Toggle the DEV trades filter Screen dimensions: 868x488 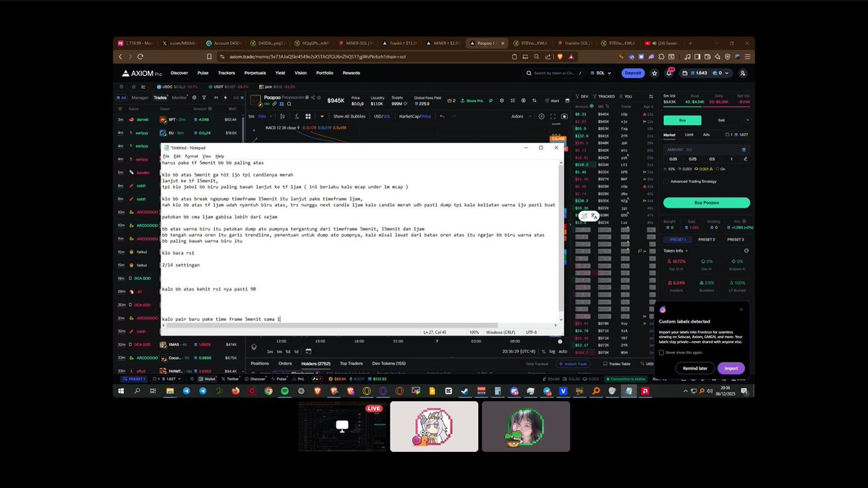(x=582, y=96)
